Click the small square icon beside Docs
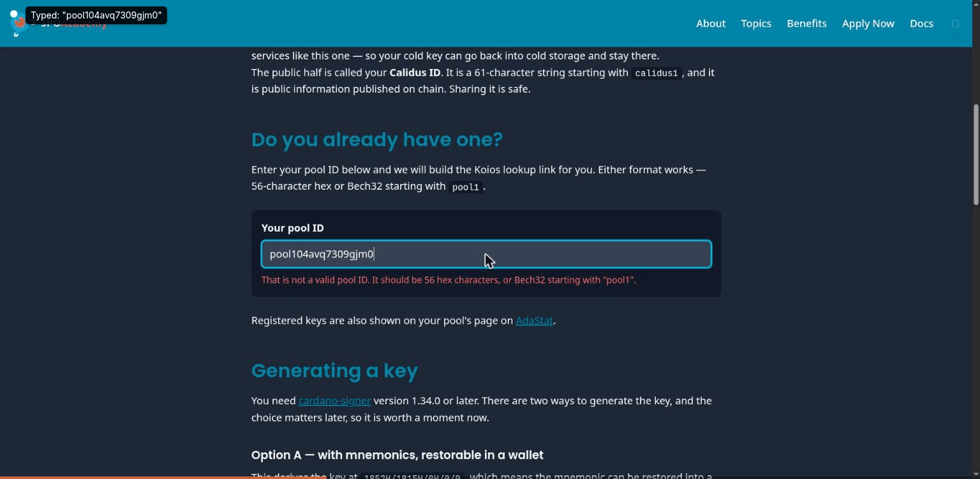980x479 pixels. point(955,24)
